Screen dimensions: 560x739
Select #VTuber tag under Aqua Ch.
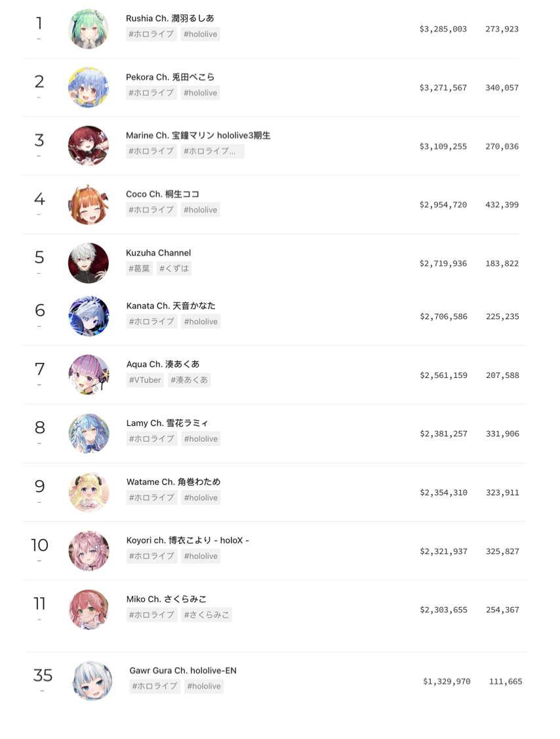[x=145, y=380]
